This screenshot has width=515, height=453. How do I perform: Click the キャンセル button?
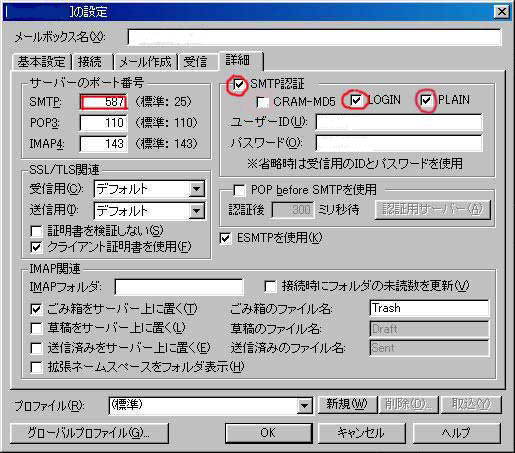(x=361, y=433)
